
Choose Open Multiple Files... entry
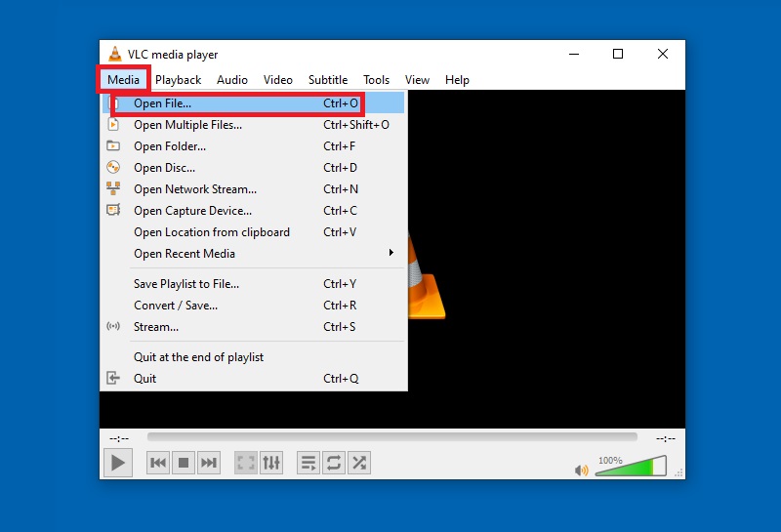(x=254, y=125)
